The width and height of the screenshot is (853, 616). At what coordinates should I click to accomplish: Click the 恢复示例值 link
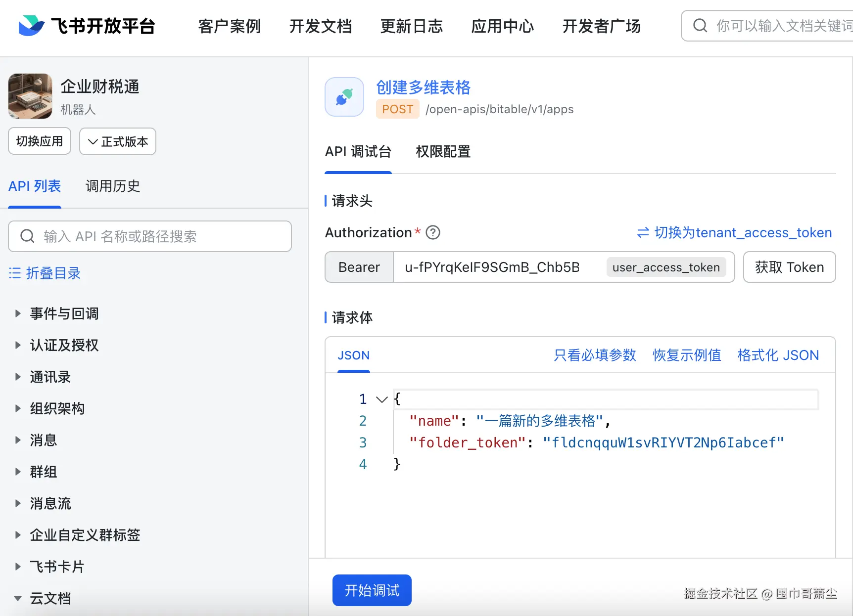click(x=687, y=355)
